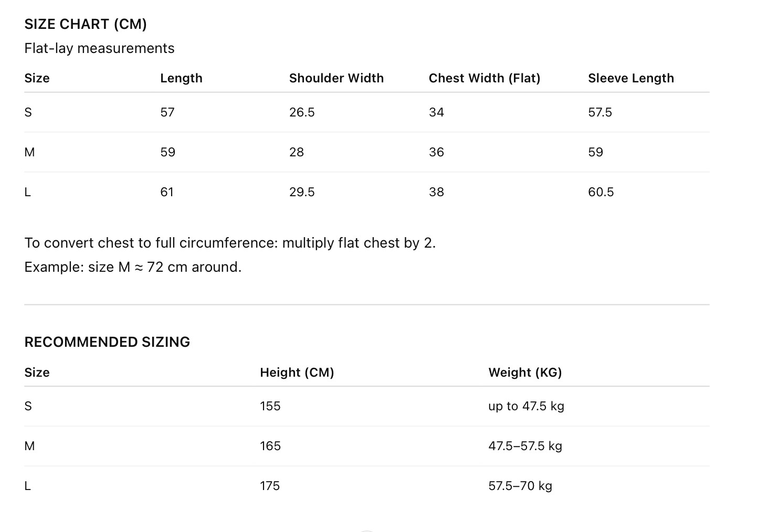
Task: Click the 26.5 shoulder width value
Action: pyautogui.click(x=302, y=112)
